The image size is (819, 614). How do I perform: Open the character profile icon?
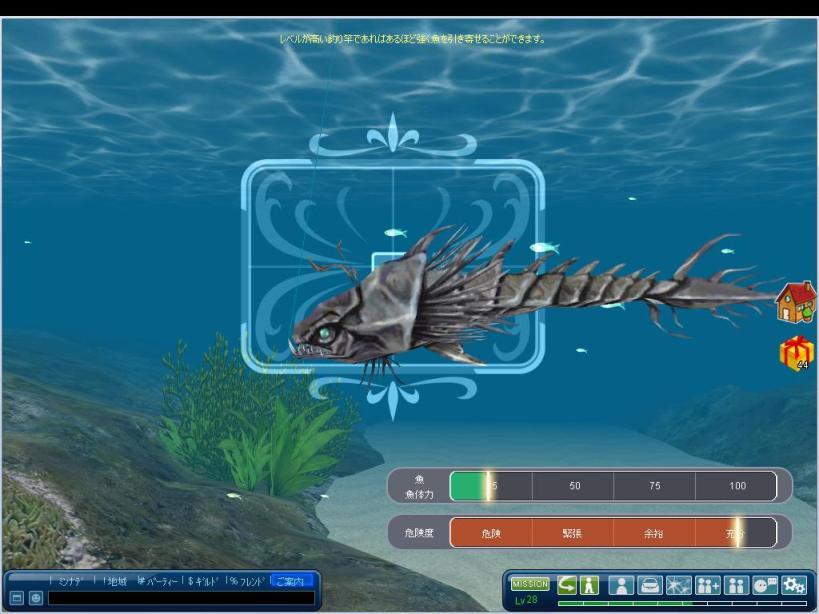[621, 585]
